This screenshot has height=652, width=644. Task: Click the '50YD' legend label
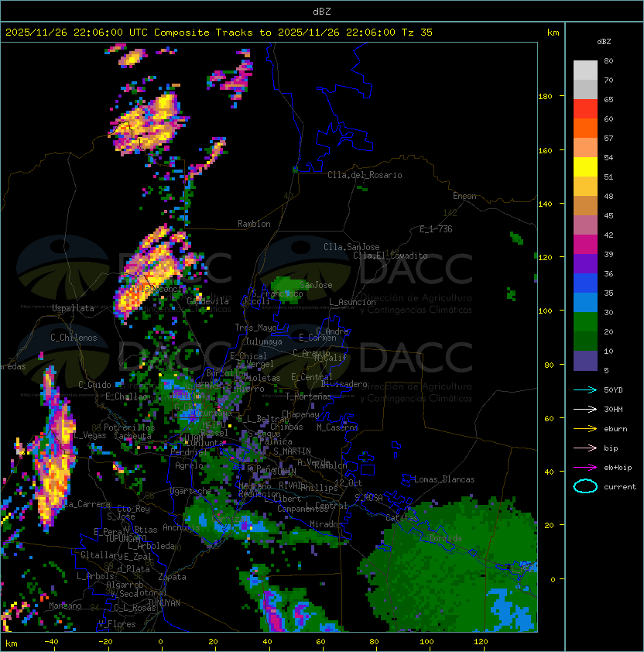click(x=613, y=390)
